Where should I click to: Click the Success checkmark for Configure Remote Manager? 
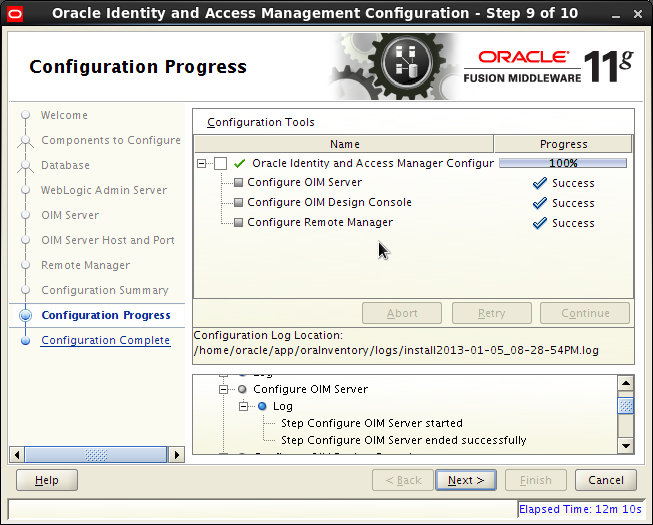[540, 223]
